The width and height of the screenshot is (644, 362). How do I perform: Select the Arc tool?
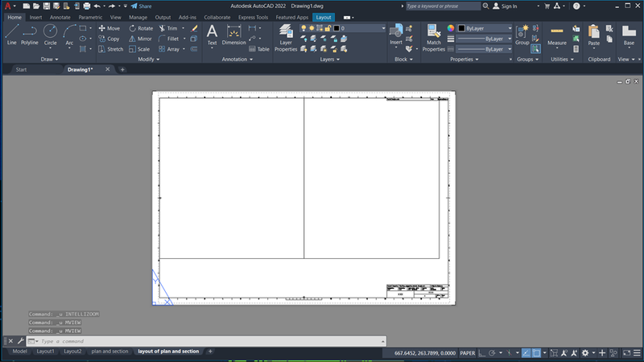[69, 35]
